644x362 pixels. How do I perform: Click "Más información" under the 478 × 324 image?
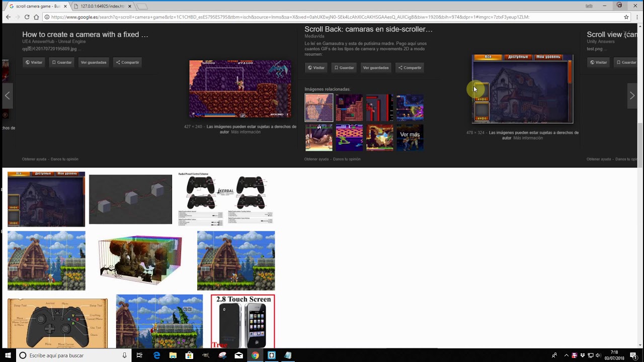tap(528, 138)
